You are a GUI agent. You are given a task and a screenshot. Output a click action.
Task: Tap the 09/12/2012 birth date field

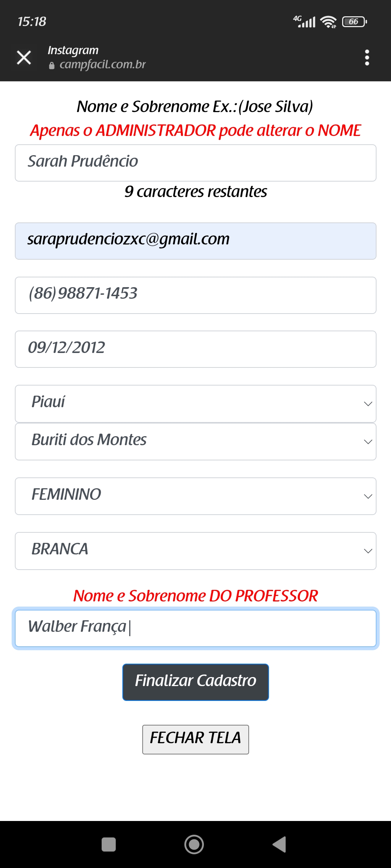click(x=195, y=349)
